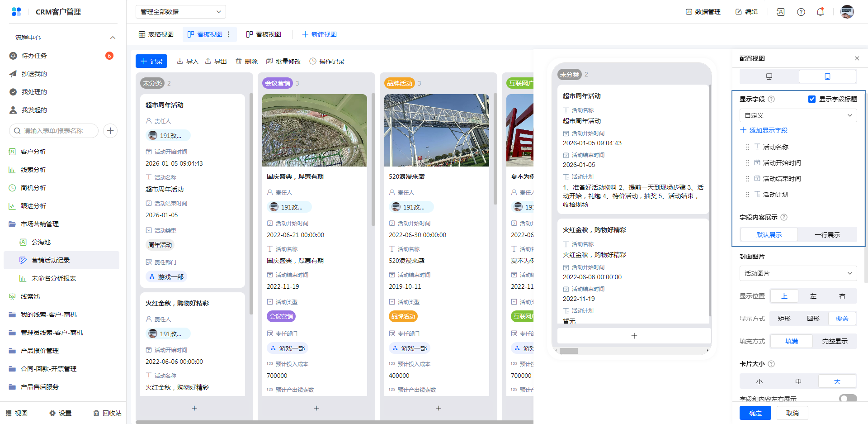The image size is (868, 424).
Task: Uncheck the 显示字段标题 checkbox
Action: click(812, 99)
